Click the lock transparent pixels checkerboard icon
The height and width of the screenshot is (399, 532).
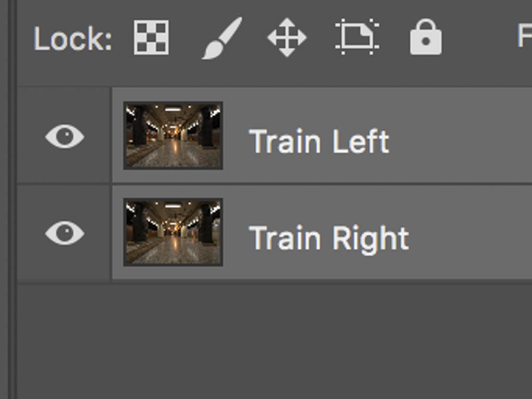click(151, 37)
